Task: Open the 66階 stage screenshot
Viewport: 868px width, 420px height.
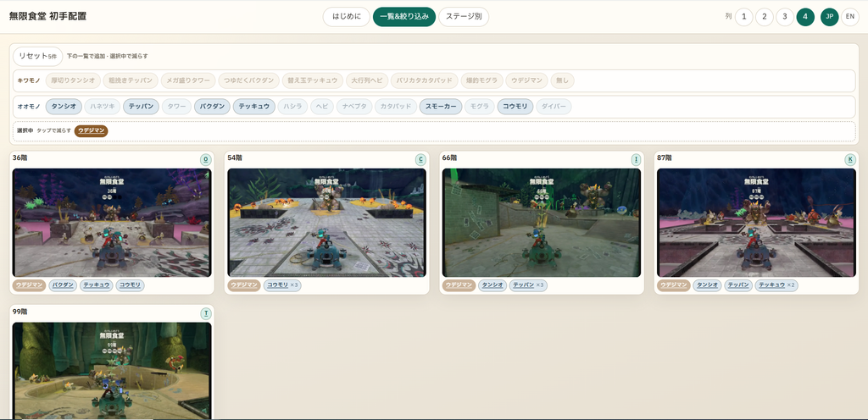Action: pos(542,223)
